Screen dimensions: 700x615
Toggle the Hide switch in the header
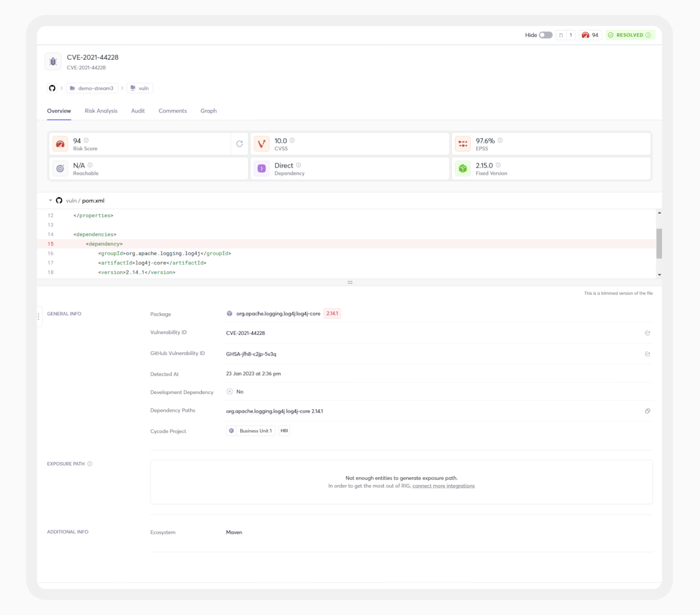coord(545,35)
